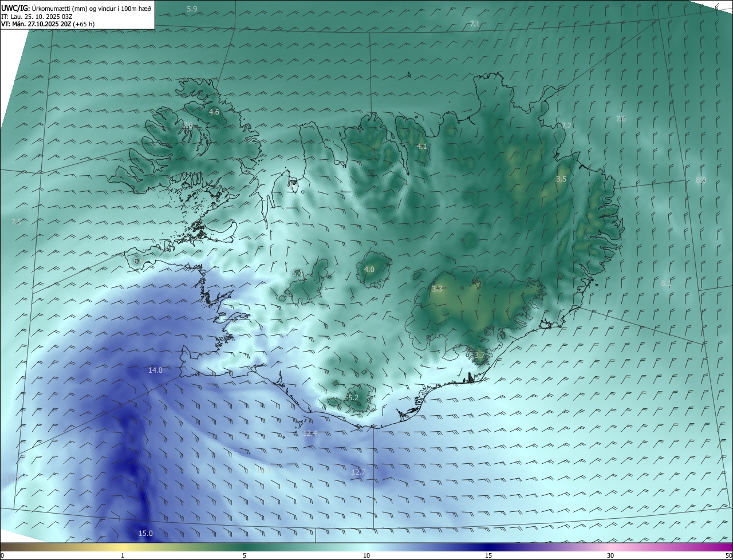The width and height of the screenshot is (733, 560).
Task: Click the 6.6 value label
Action: [x=138, y=261]
